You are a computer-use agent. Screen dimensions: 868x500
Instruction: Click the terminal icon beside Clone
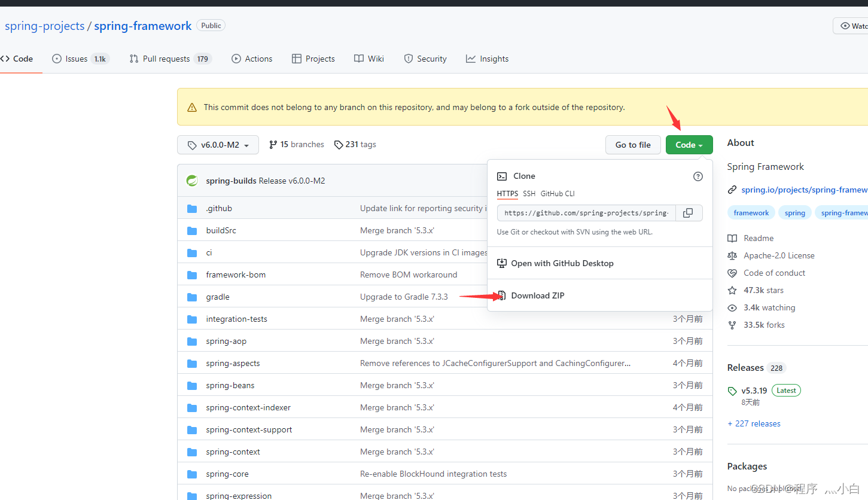coord(502,176)
